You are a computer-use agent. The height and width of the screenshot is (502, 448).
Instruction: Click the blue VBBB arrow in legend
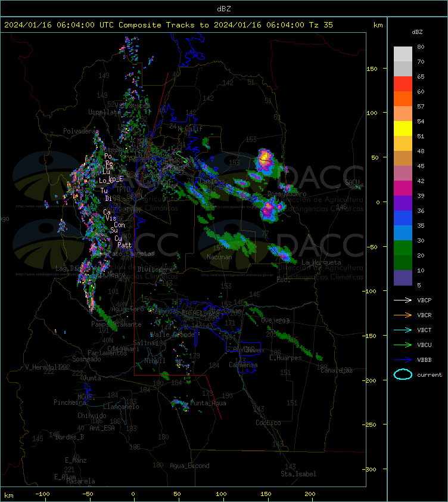coord(403,360)
